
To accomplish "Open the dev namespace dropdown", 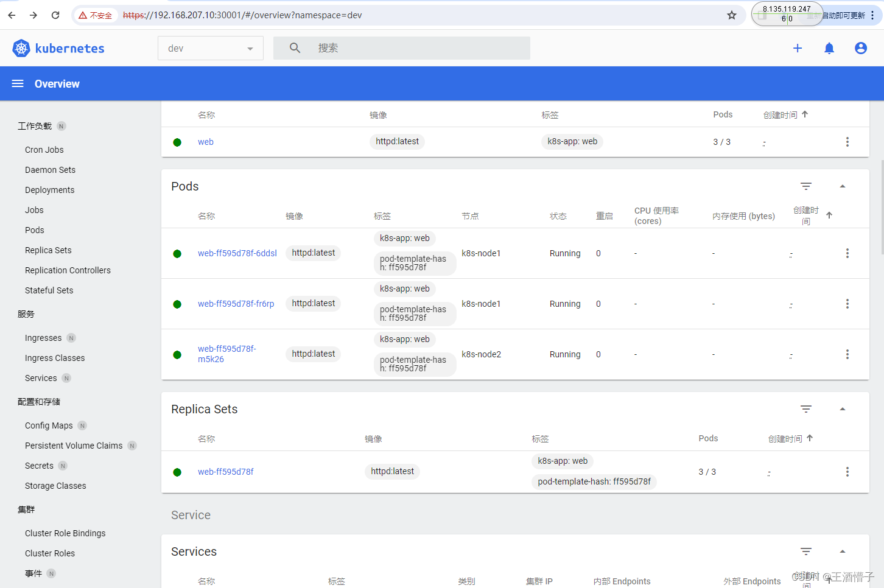I will pyautogui.click(x=211, y=48).
